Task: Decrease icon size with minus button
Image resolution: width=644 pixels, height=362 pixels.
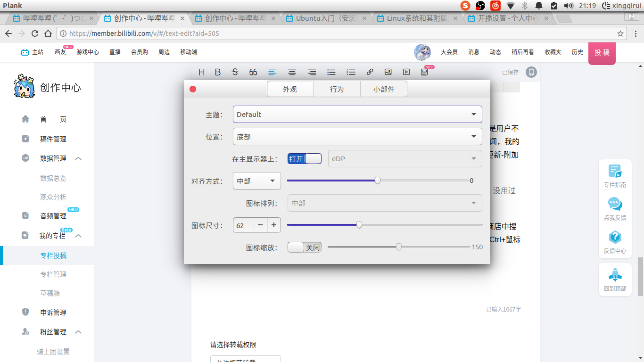Action: pos(260,225)
